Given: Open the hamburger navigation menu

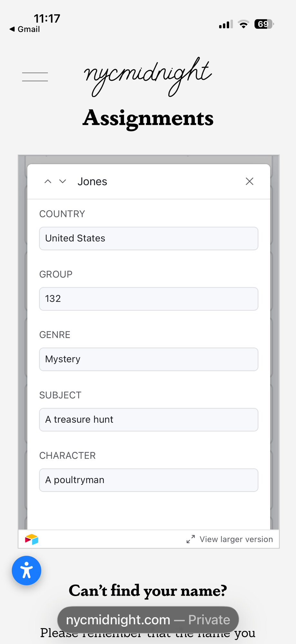Looking at the screenshot, I should [x=35, y=77].
